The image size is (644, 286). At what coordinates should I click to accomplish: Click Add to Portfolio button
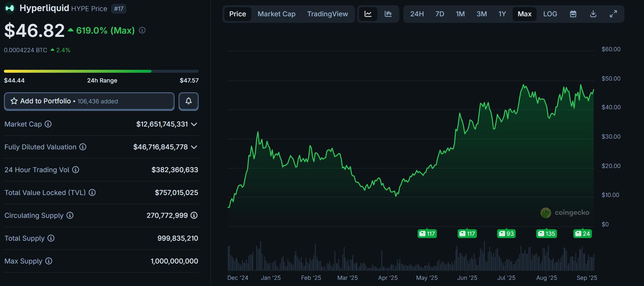coord(89,101)
